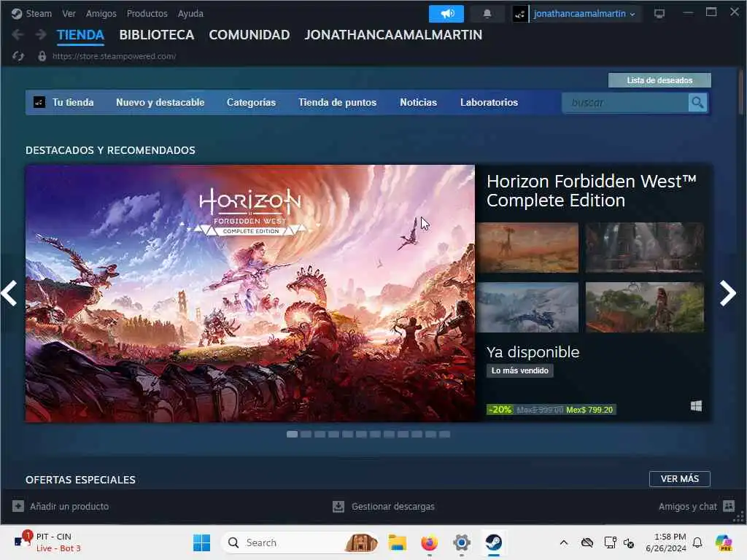
Task: Select the first carousel page dot
Action: click(x=292, y=435)
